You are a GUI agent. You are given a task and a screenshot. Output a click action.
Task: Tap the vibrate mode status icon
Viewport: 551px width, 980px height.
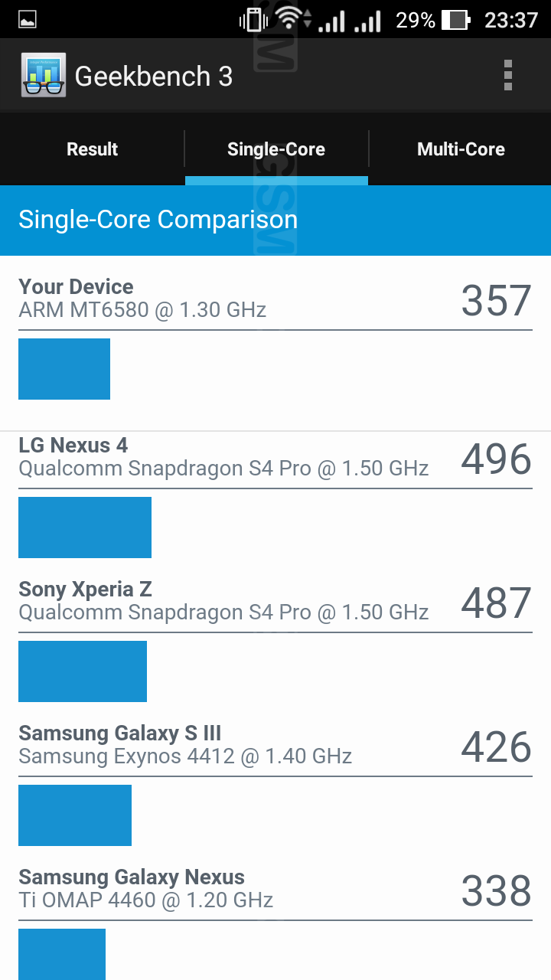[253, 20]
